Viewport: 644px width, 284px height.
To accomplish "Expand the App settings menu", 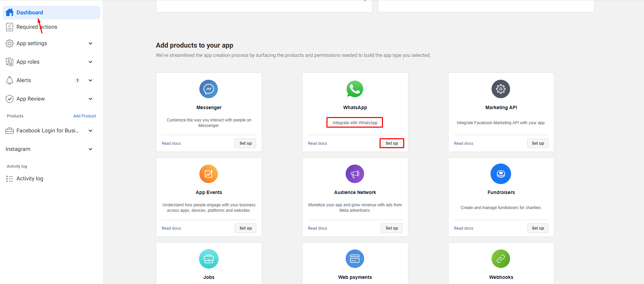I will (90, 43).
